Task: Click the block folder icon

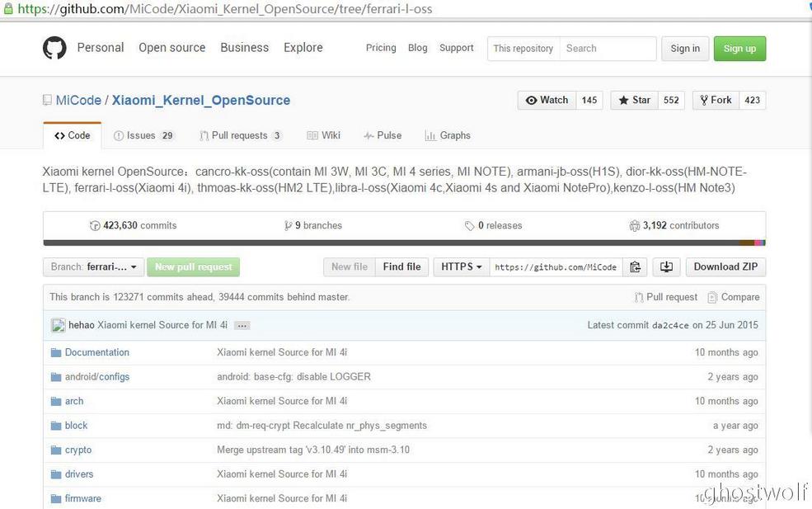Action: pyautogui.click(x=56, y=426)
